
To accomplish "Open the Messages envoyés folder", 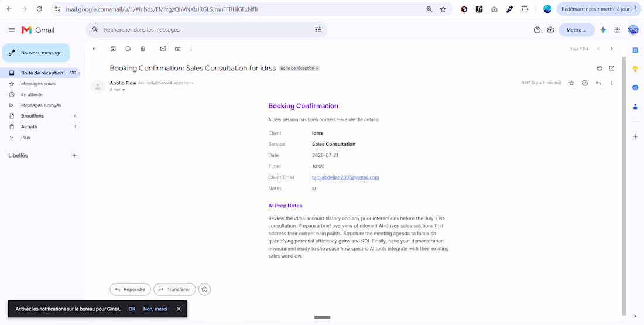I will pos(40,105).
